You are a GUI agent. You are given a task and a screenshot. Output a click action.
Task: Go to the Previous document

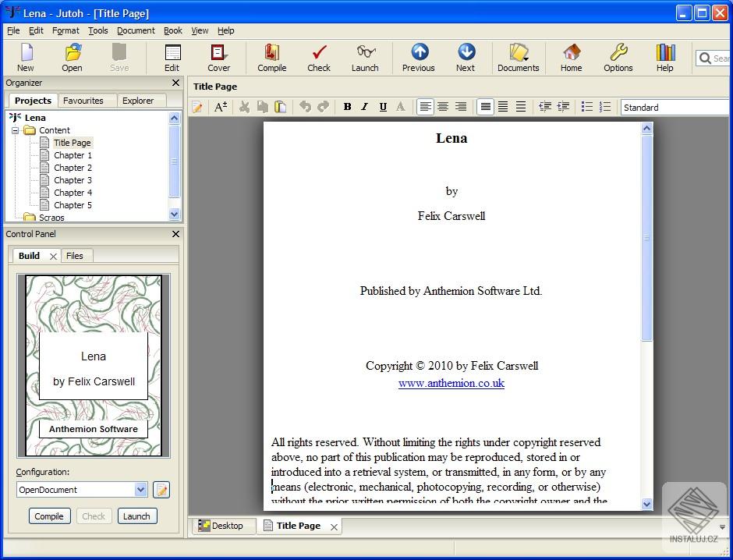click(419, 58)
